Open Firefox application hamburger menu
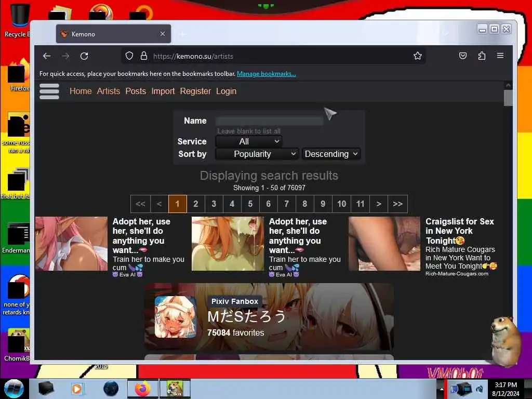532x399 pixels. point(500,56)
